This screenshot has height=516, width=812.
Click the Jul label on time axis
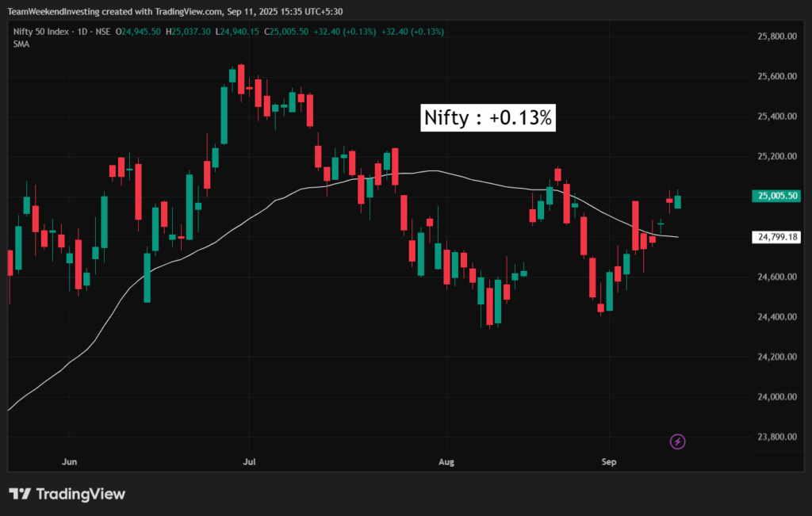click(250, 461)
